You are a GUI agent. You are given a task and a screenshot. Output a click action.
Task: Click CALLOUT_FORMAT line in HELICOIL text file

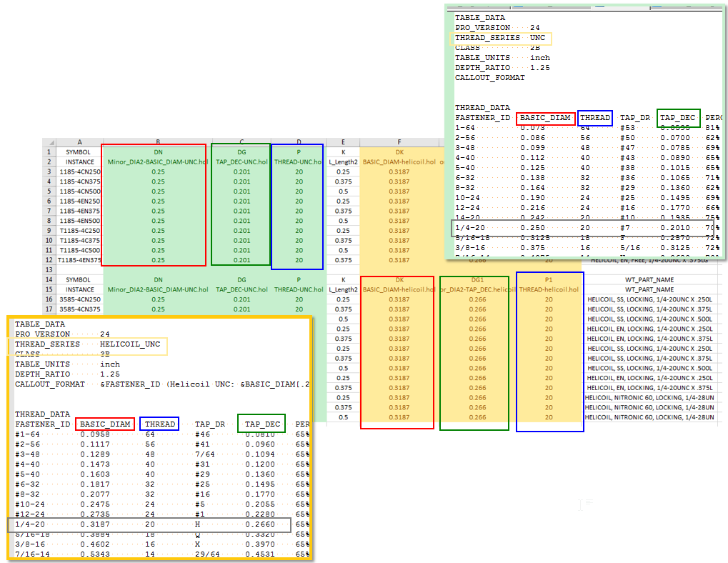click(x=162, y=384)
